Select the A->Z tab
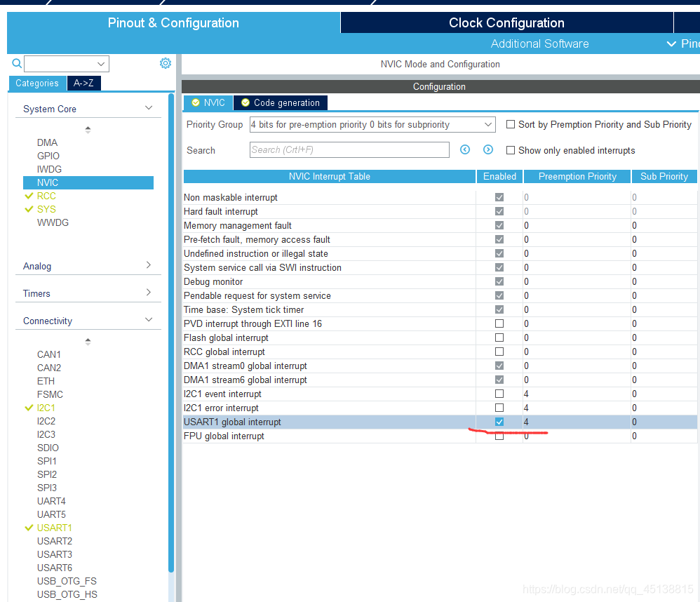This screenshot has height=602, width=700. 83,83
